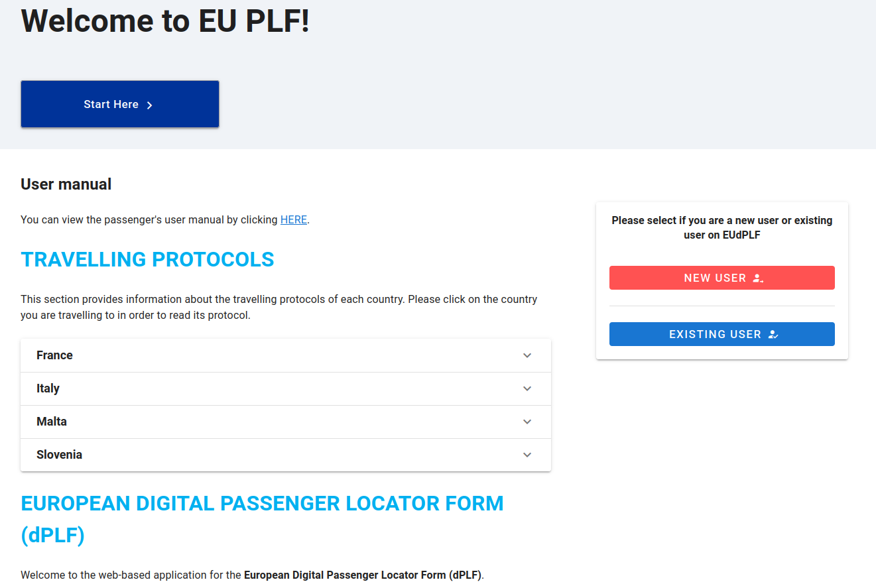The width and height of the screenshot is (876, 588).
Task: Click the Welcome to EU PLF! title
Action: tap(166, 21)
